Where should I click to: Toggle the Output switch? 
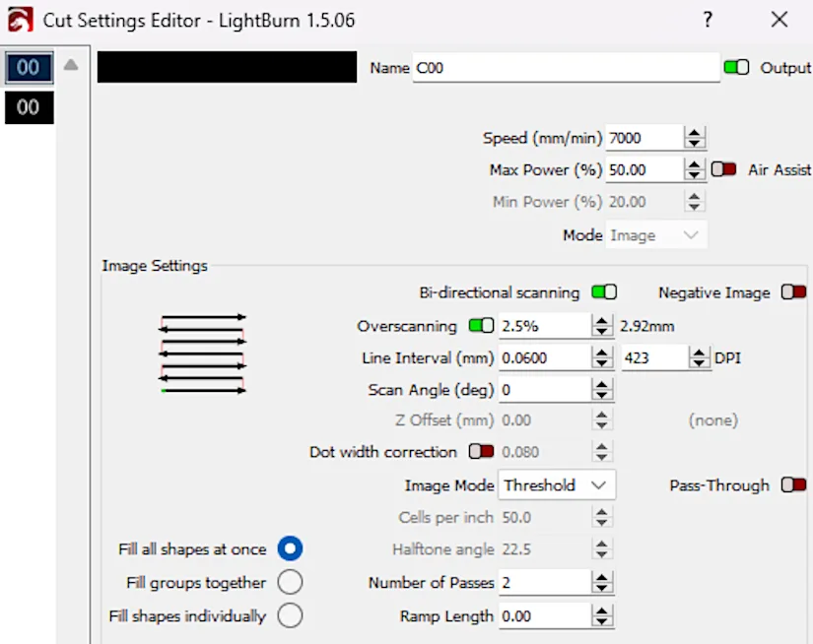pyautogui.click(x=736, y=67)
